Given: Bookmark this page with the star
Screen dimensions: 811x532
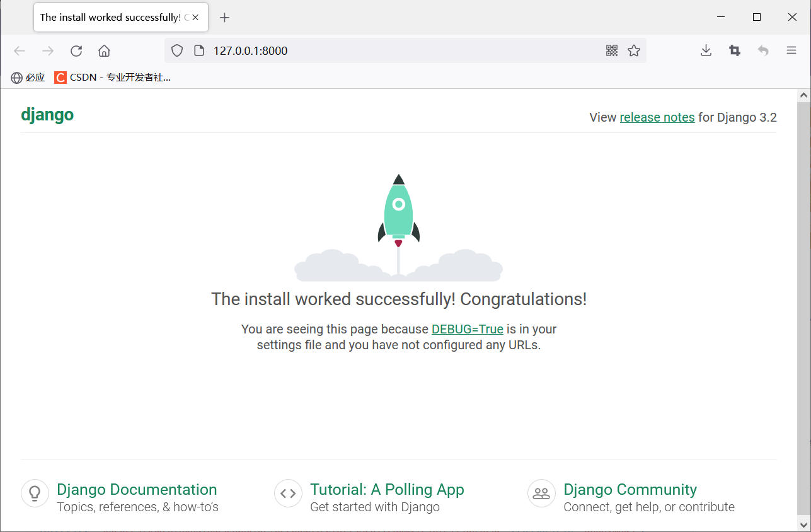Looking at the screenshot, I should [x=634, y=50].
